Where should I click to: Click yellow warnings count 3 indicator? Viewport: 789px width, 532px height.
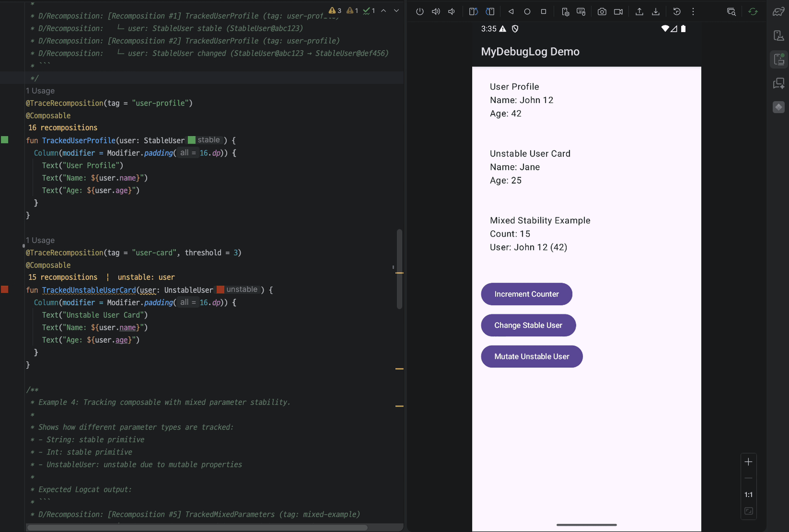click(335, 11)
